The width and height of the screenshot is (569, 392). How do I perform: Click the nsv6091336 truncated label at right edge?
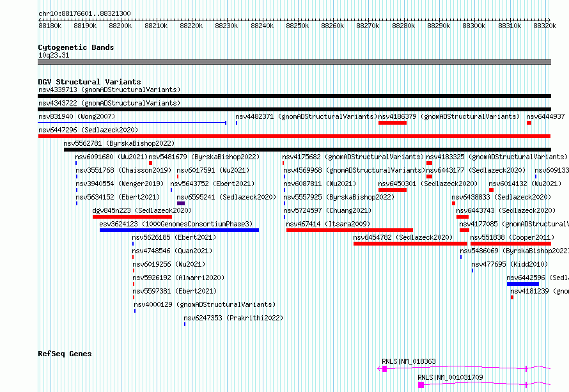point(552,170)
